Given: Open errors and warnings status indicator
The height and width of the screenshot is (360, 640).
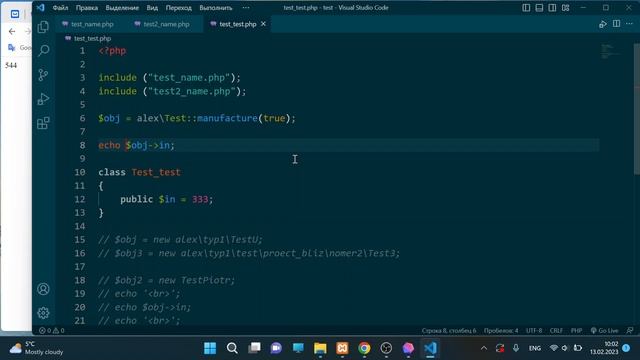Looking at the screenshot, I should click(x=51, y=331).
